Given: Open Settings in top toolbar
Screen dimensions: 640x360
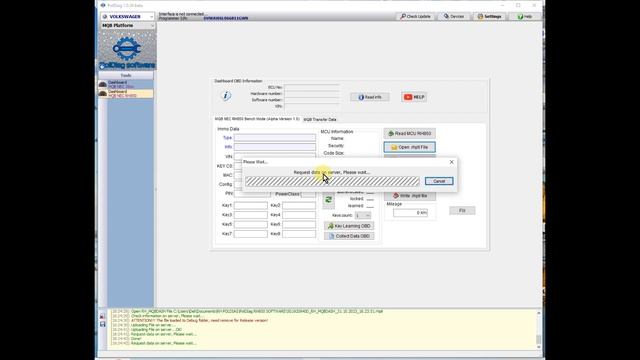Looking at the screenshot, I should 489,16.
